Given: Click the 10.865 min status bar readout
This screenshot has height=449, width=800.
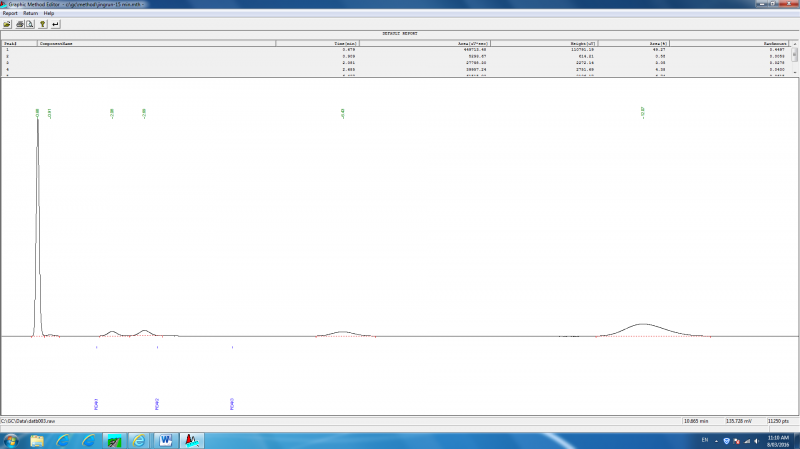Looking at the screenshot, I should click(x=696, y=421).
